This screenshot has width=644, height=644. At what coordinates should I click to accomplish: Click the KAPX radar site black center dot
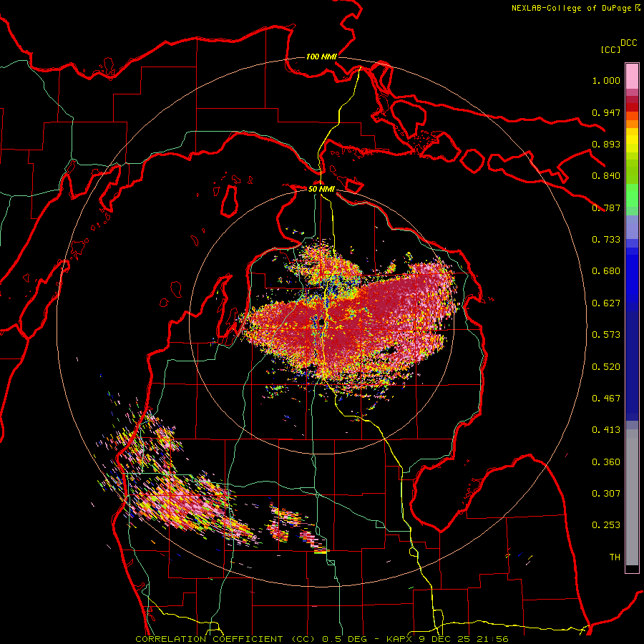click(321, 323)
